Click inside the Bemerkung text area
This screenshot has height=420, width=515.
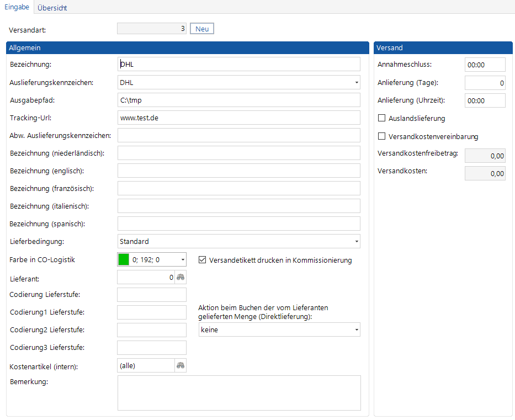coord(238,393)
